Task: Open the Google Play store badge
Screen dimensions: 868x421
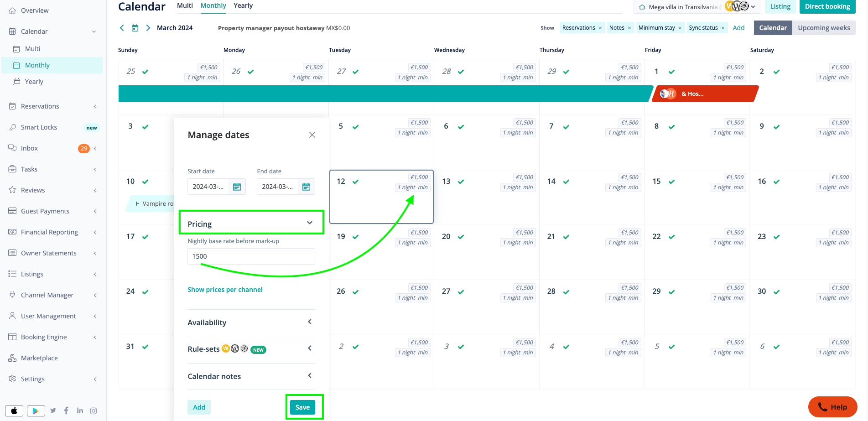Action: [36, 411]
